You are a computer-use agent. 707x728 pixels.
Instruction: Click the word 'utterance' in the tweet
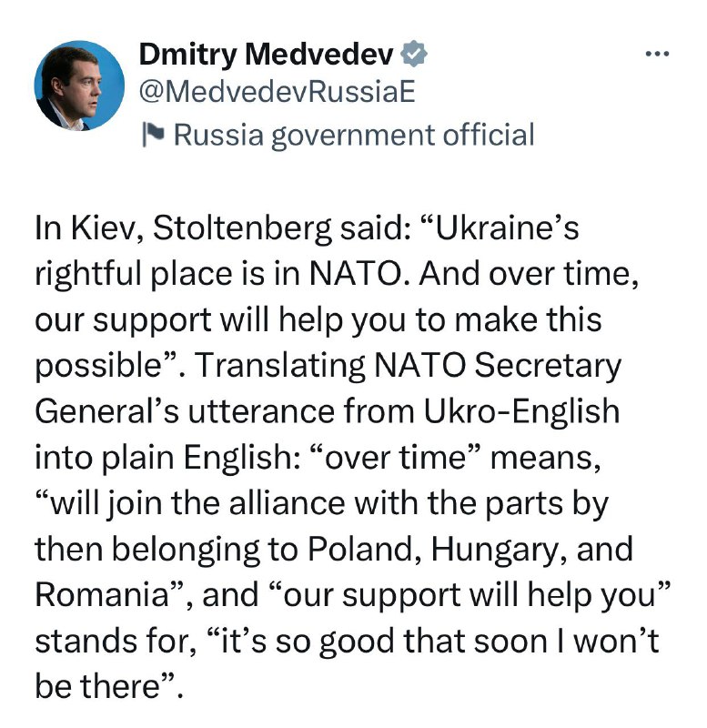tap(260, 411)
